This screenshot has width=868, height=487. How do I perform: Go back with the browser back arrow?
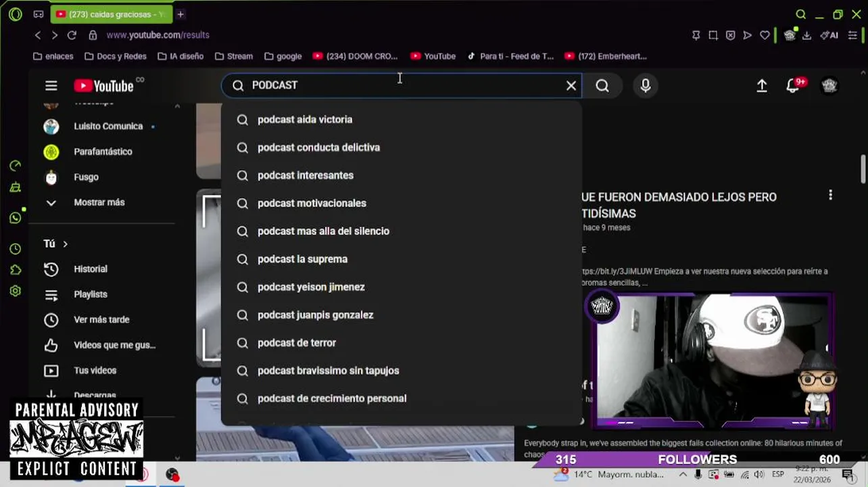point(38,35)
